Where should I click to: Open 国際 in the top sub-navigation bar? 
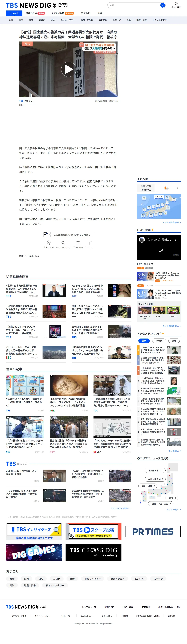tap(31, 20)
